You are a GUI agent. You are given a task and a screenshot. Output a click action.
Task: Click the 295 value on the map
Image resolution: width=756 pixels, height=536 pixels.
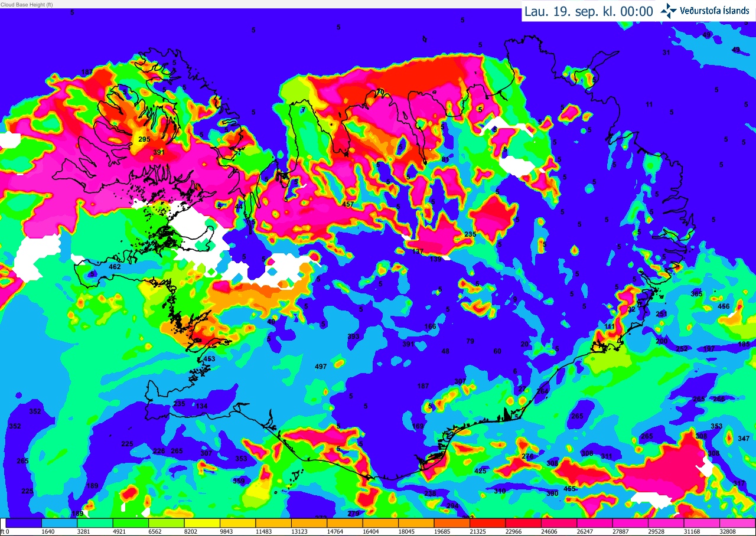click(144, 139)
